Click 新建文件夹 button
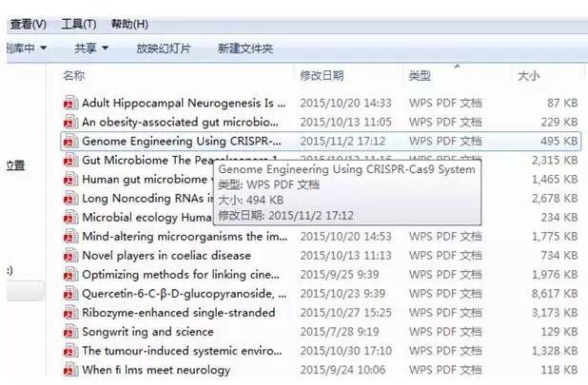Image resolution: width=588 pixels, height=385 pixels. click(x=245, y=48)
